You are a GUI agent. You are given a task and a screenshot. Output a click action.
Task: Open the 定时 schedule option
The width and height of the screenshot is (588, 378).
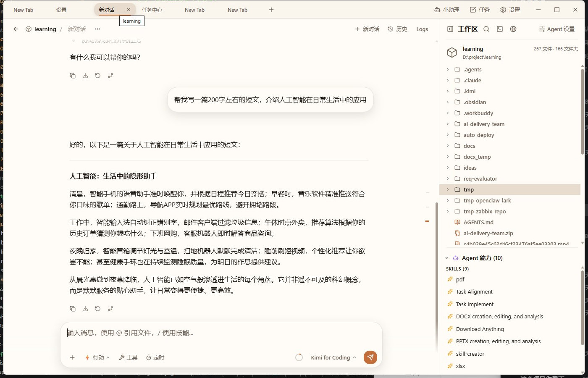click(155, 357)
